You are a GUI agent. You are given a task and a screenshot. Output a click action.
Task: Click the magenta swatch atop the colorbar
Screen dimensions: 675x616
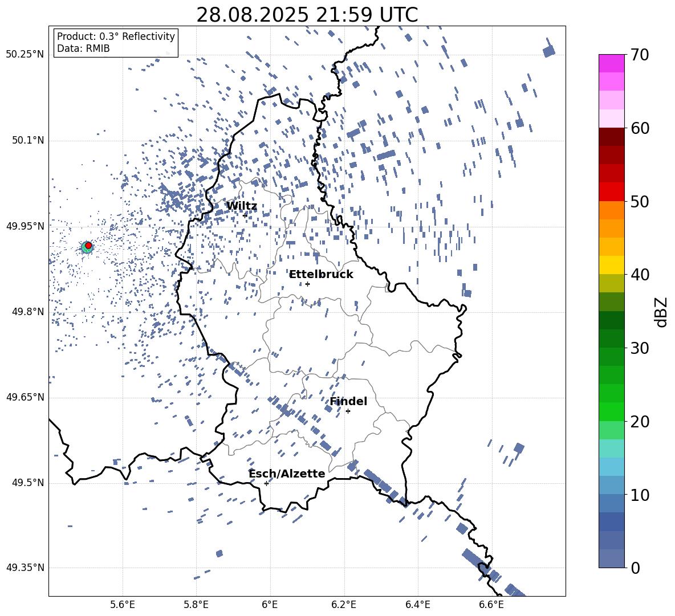[x=611, y=63]
